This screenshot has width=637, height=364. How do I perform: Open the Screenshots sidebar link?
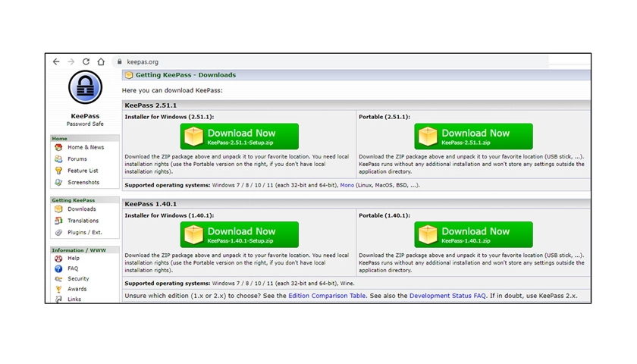click(x=83, y=183)
